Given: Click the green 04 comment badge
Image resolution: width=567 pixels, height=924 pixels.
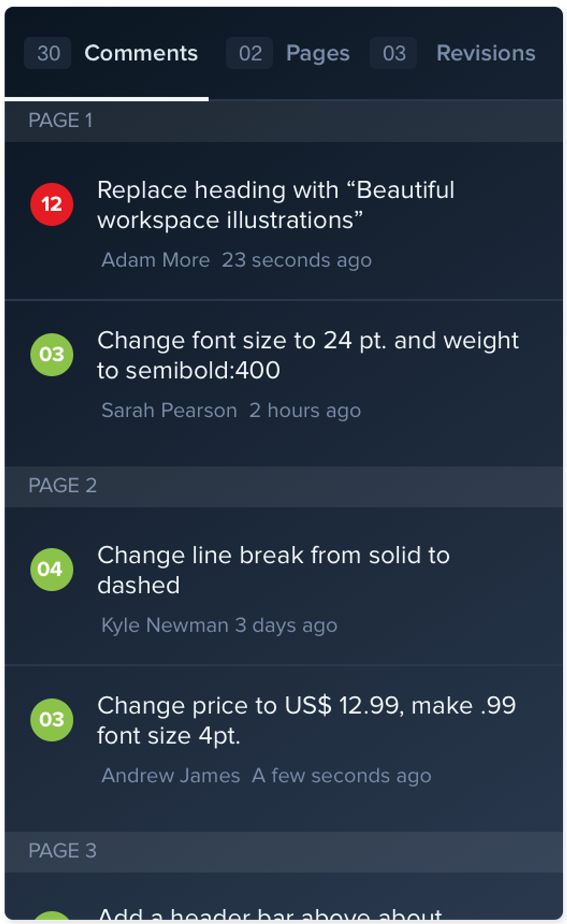Looking at the screenshot, I should (x=52, y=570).
